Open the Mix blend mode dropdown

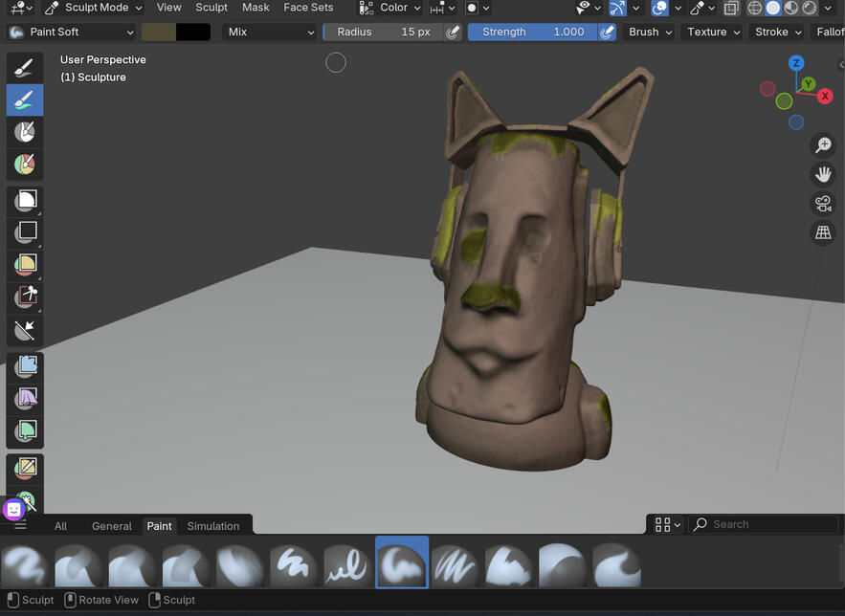[270, 32]
